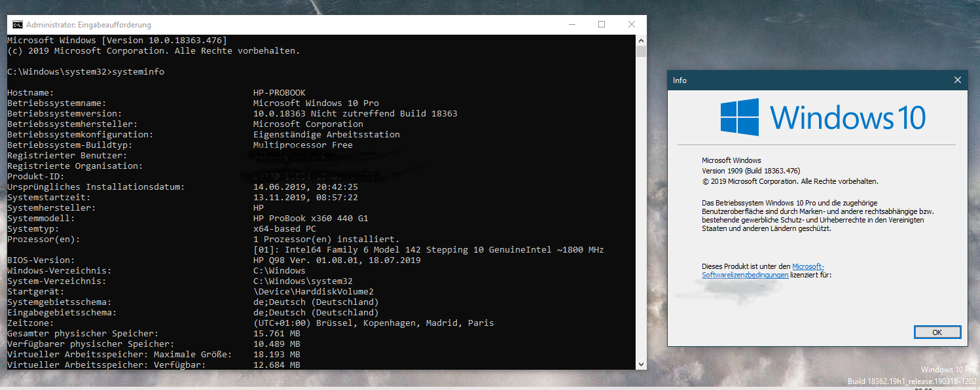Click the value "\Device\HarddiskVolume2"
This screenshot has height=390, width=980.
point(314,292)
